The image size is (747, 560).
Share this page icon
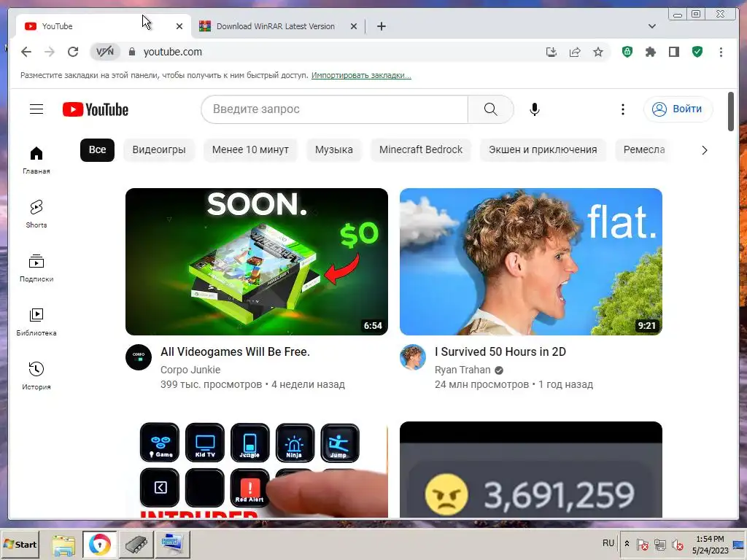(x=575, y=52)
